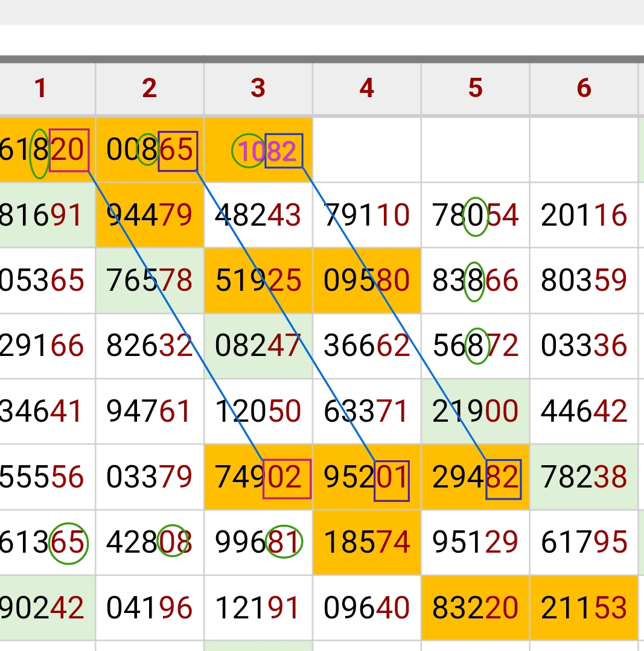Viewport: 644px width, 651px height.
Task: Select column header 2
Action: click(x=150, y=89)
